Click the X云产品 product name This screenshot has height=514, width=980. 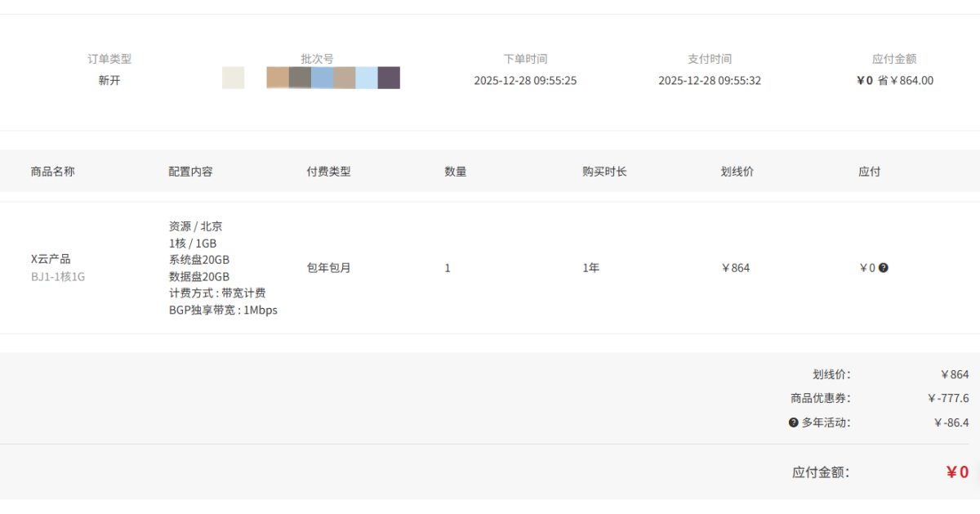click(51, 259)
